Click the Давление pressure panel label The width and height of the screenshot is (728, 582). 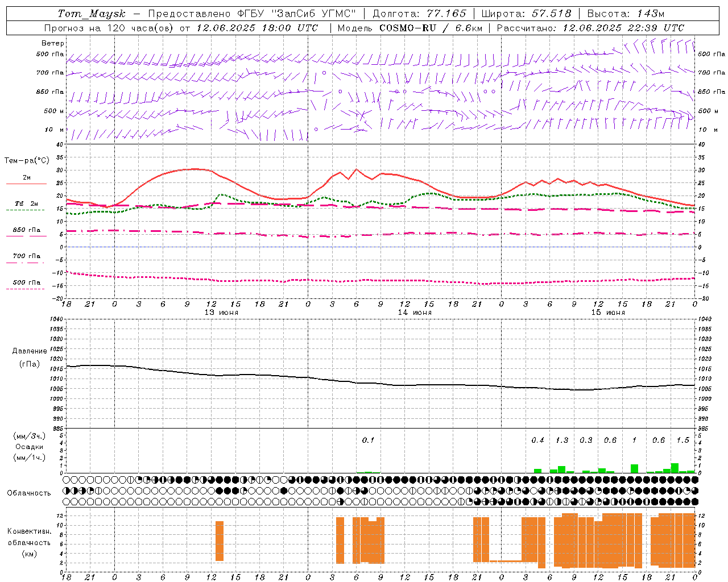tap(30, 351)
